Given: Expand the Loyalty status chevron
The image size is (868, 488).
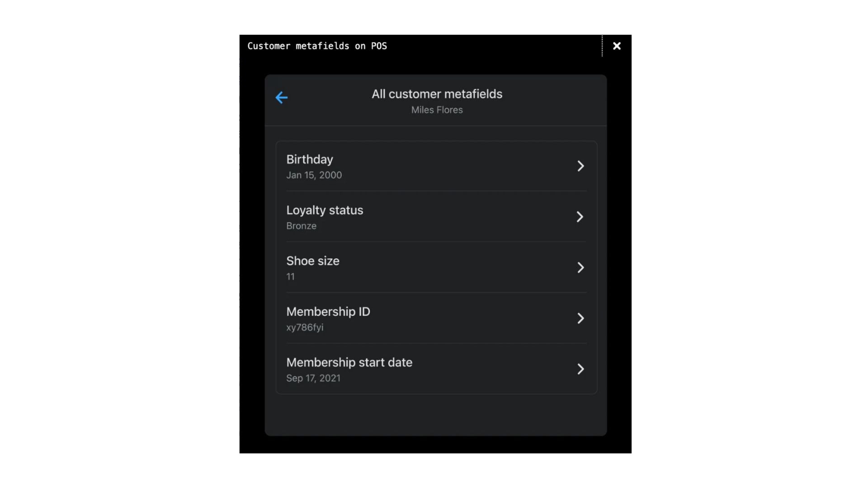Looking at the screenshot, I should pyautogui.click(x=580, y=217).
